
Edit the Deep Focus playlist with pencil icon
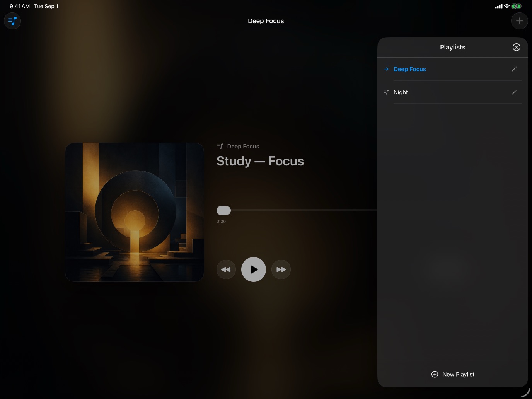click(514, 69)
